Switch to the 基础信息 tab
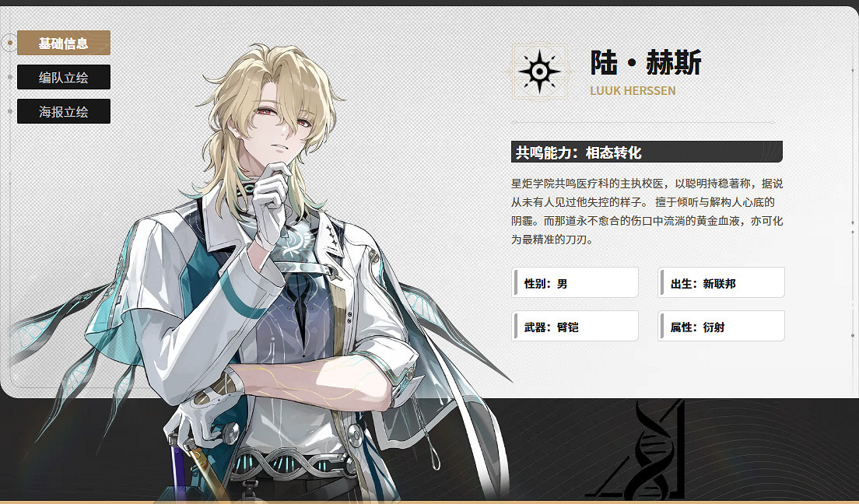 point(64,43)
